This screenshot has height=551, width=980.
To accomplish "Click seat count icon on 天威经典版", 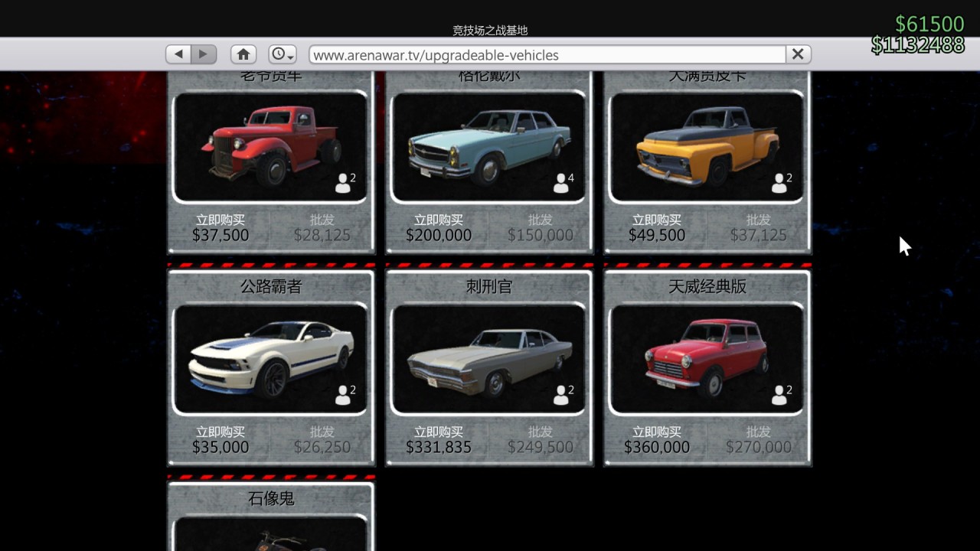I will [782, 395].
